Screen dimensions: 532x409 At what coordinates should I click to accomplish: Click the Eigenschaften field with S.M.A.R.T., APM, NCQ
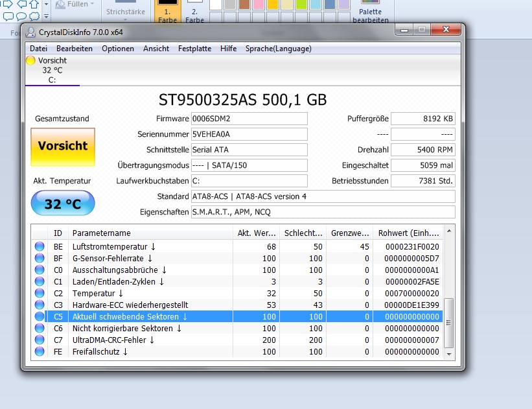pos(323,212)
